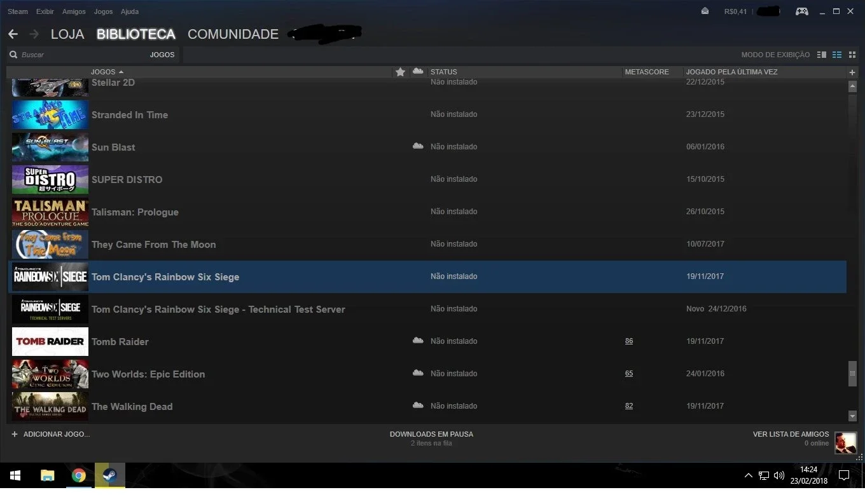The width and height of the screenshot is (865, 504).
Task: Click the game list scrollbar thumb
Action: click(x=853, y=374)
